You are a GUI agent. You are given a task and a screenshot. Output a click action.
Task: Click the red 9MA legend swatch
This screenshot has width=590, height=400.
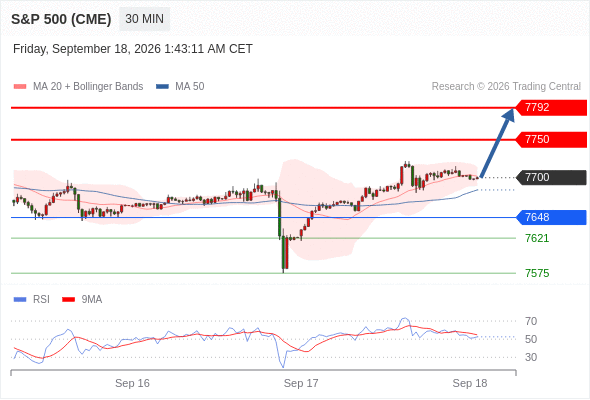pos(68,300)
